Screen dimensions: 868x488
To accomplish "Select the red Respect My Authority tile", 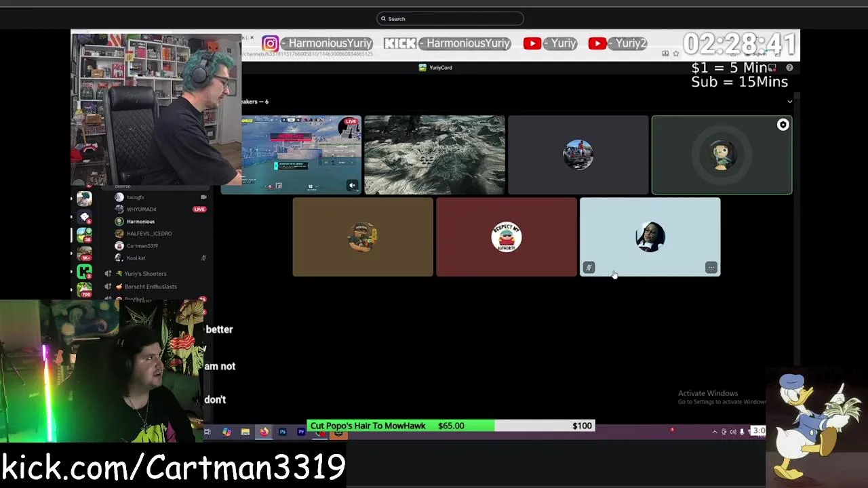I will tap(507, 237).
